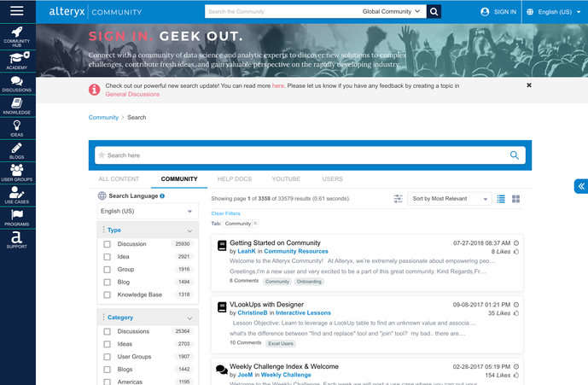
Task: Switch to the Users tab
Action: click(x=333, y=179)
